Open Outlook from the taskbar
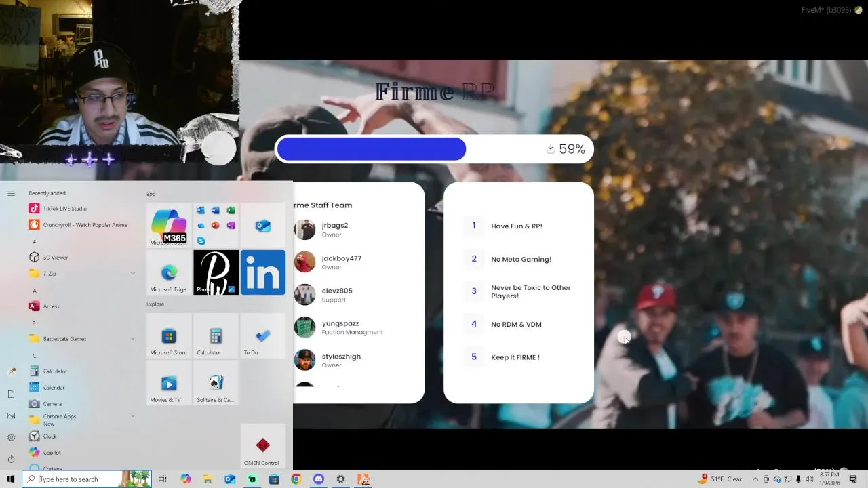This screenshot has height=488, width=868. tap(230, 479)
